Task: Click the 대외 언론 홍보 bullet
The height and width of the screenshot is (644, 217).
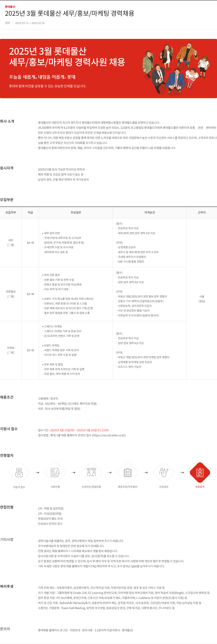Action: (x=51, y=275)
